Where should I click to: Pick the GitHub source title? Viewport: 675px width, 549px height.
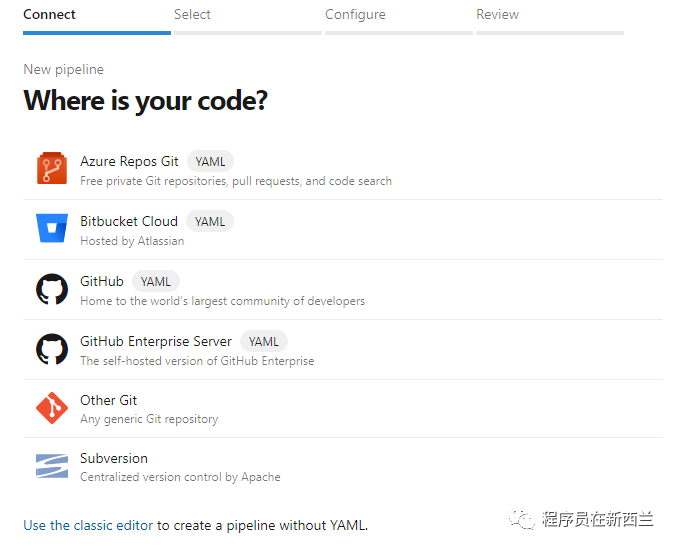102,281
